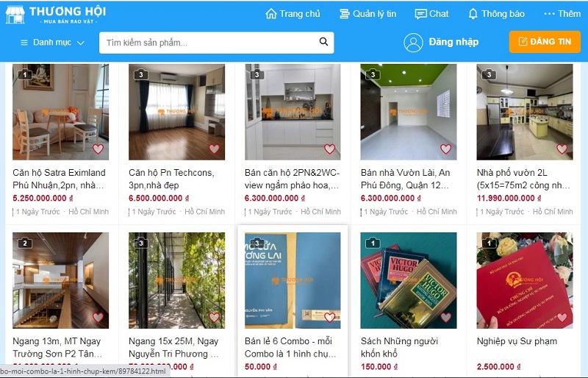Open Quản lý tin listing manager
Screen dimensions: 588x378
coord(367,14)
